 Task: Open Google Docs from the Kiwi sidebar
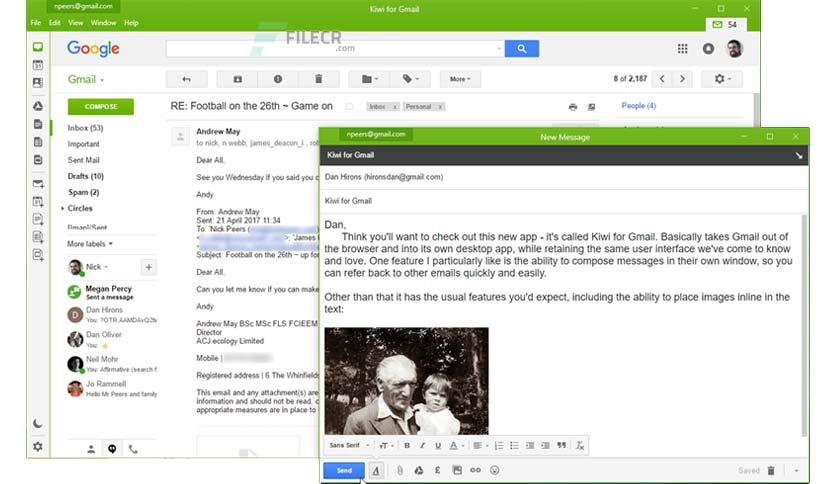click(x=38, y=124)
